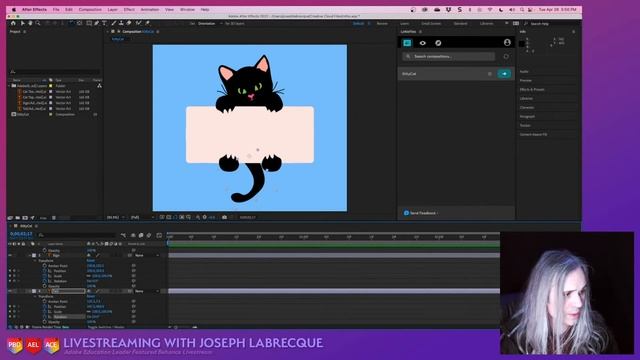Expand the Effects & Presets panel

(x=532, y=89)
